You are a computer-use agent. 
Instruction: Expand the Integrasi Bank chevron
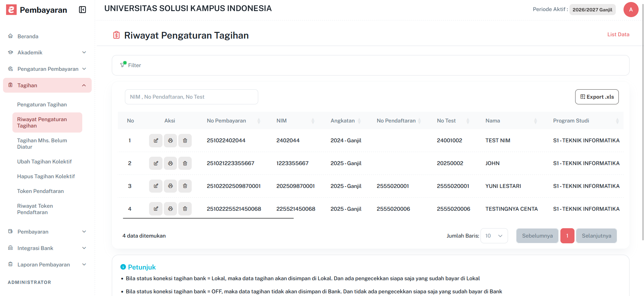point(84,248)
